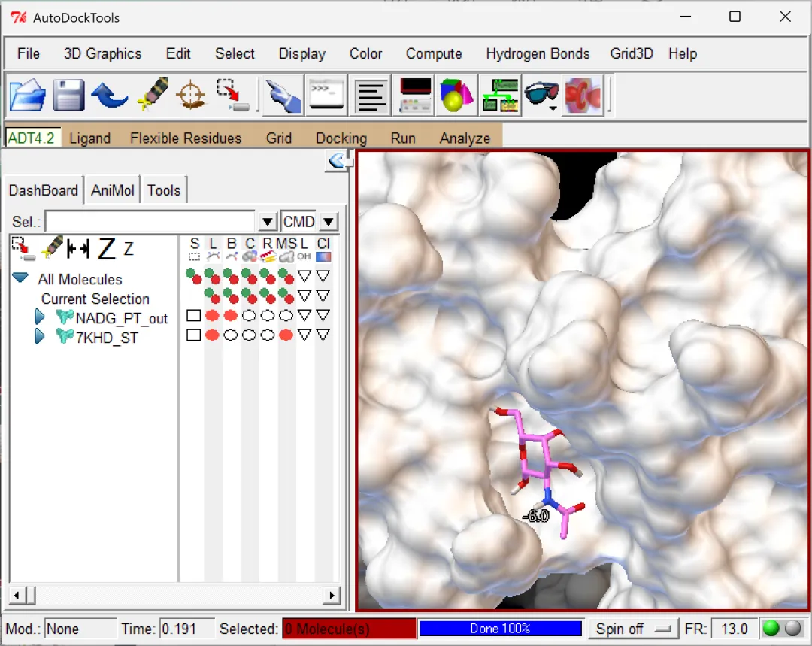Toggle CPK display for NADG_PT_out
Screen dimensions: 812x646
[249, 316]
